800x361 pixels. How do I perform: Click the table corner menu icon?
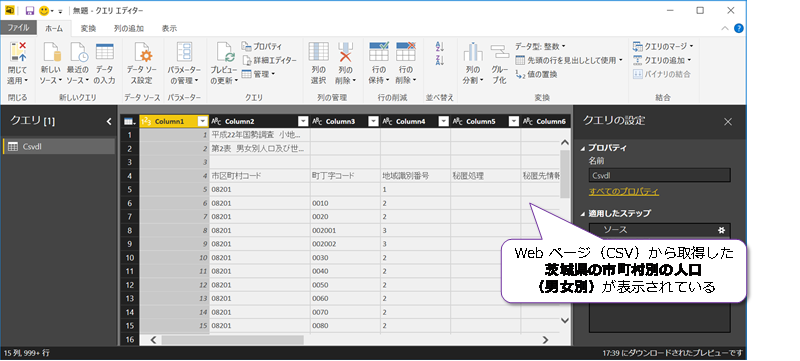(130, 121)
